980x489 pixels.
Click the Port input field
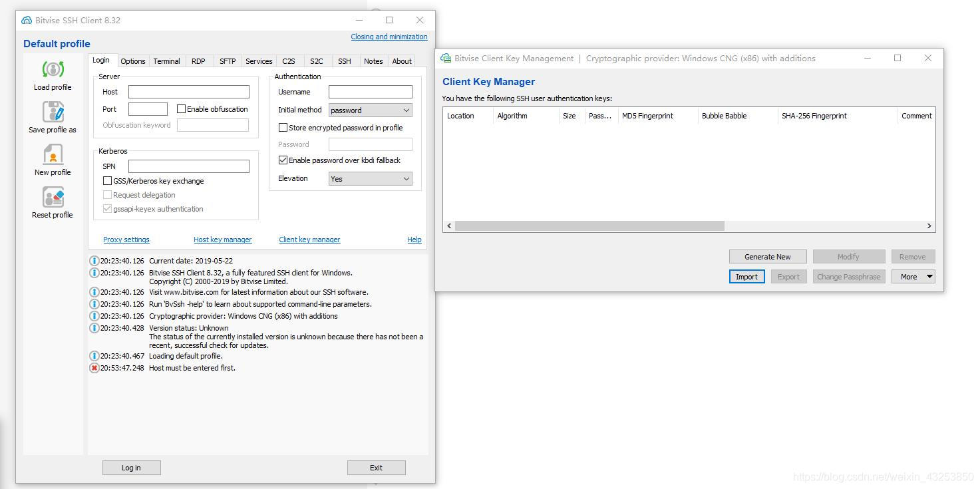148,109
